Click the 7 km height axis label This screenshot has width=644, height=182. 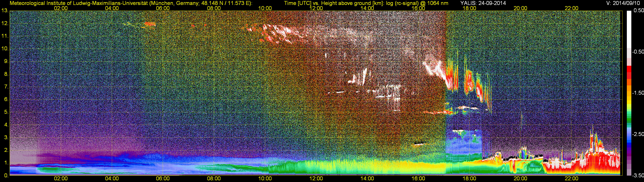click(6, 87)
